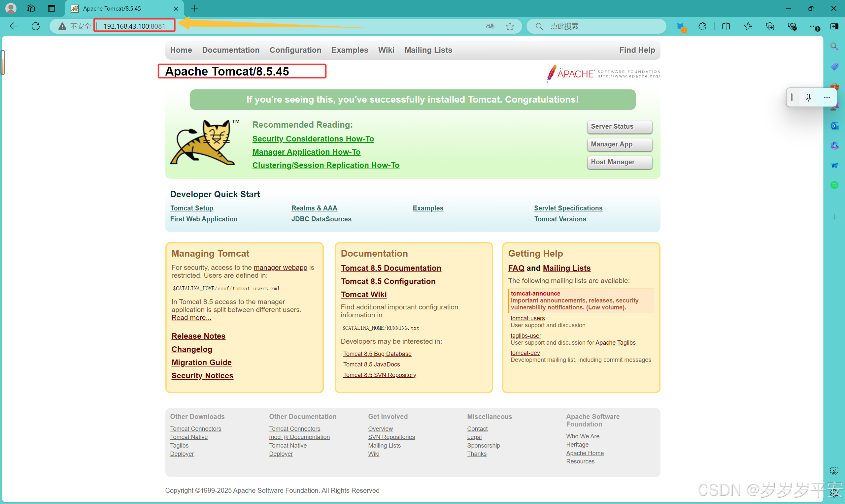Open browser essentials heart icon
Screen dimensions: 845x504
[792, 26]
